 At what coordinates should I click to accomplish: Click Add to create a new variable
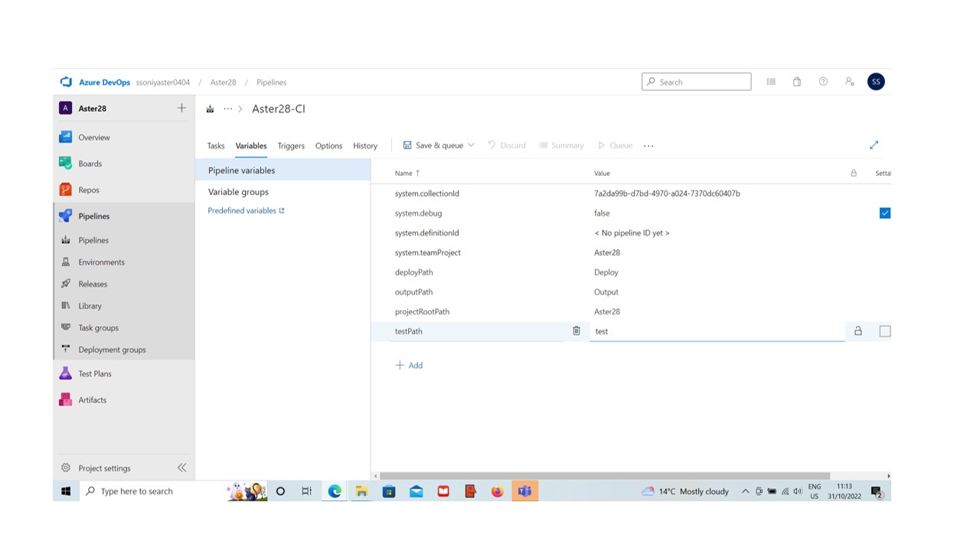tap(409, 365)
